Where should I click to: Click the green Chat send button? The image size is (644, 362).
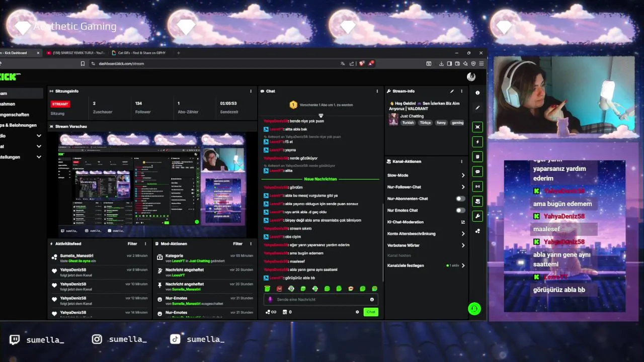[x=371, y=312]
